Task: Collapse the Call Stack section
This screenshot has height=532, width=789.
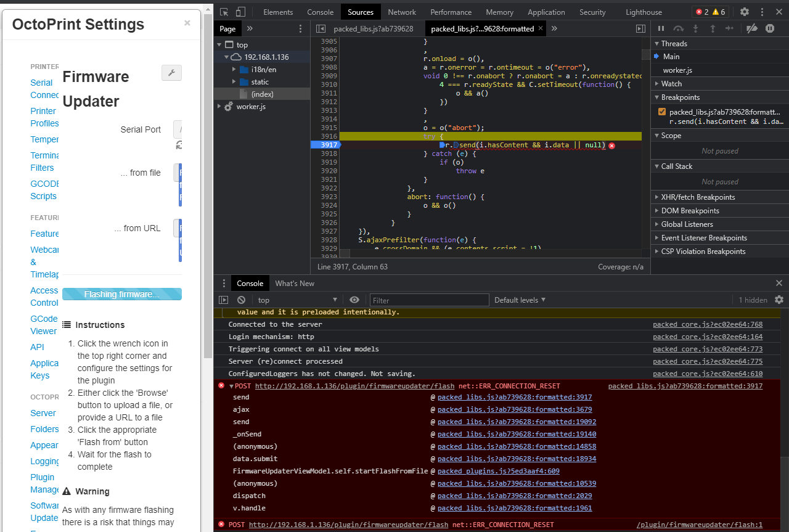Action: point(657,166)
